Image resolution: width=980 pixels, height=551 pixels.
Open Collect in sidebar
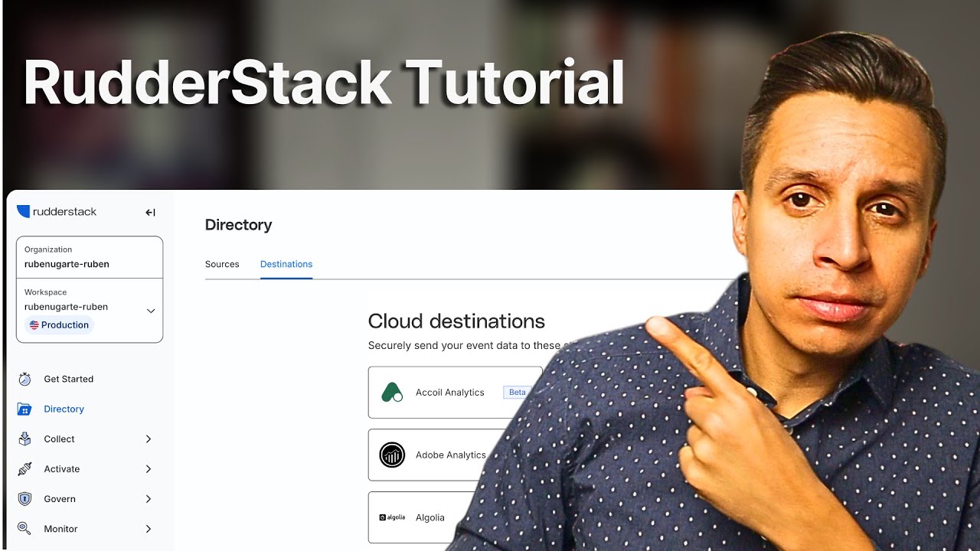59,439
